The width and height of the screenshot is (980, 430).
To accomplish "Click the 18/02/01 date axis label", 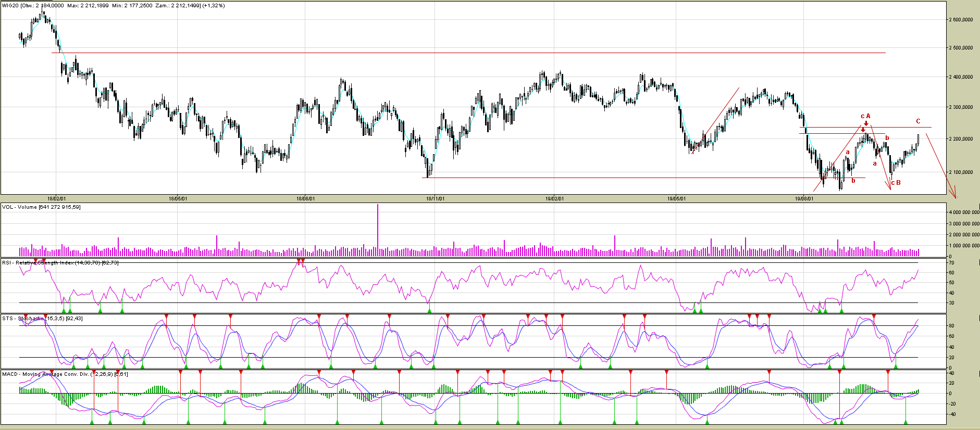I will tap(56, 198).
